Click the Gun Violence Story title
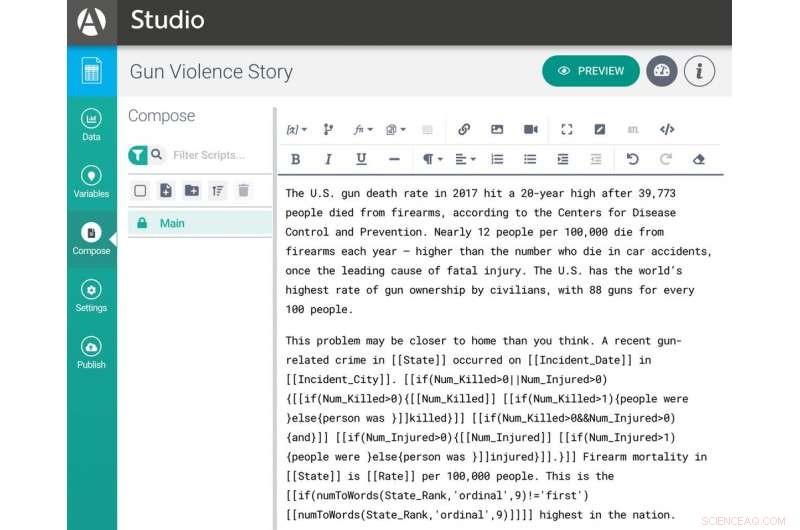This screenshot has width=800, height=530. point(211,72)
